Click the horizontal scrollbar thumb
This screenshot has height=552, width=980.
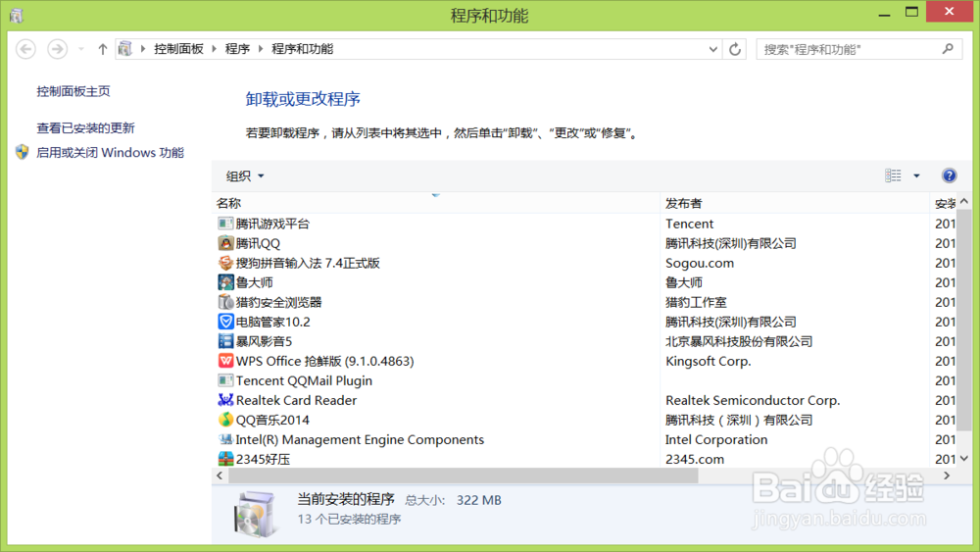464,476
